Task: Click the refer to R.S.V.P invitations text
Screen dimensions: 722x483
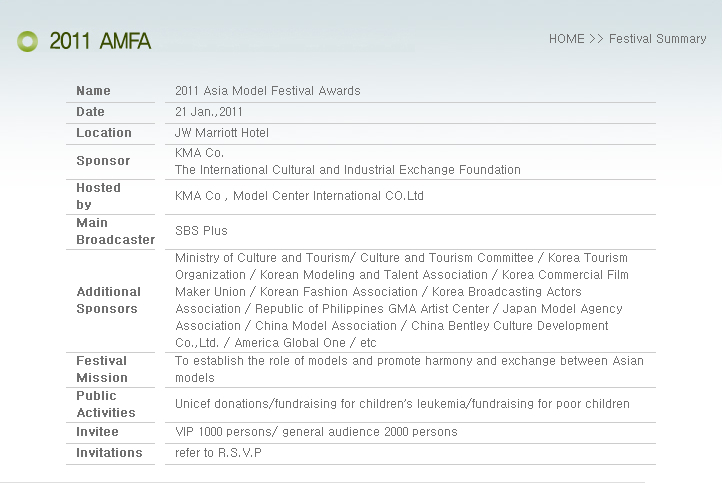Action: click(218, 453)
